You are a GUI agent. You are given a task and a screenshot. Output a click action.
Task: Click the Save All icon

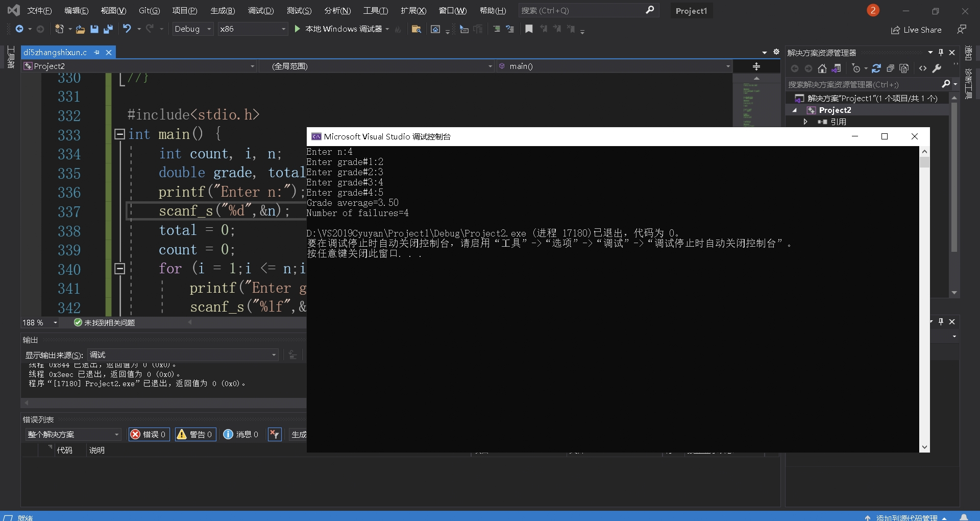tap(108, 29)
